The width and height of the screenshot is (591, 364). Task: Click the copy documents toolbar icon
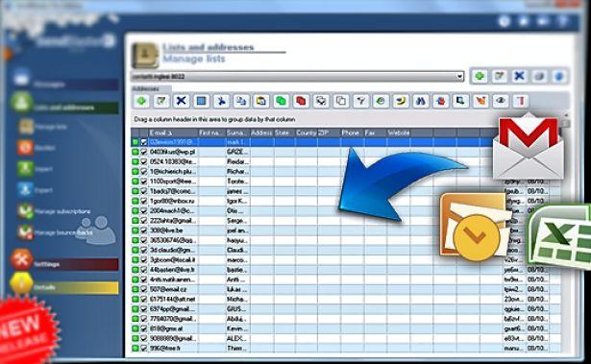point(241,101)
